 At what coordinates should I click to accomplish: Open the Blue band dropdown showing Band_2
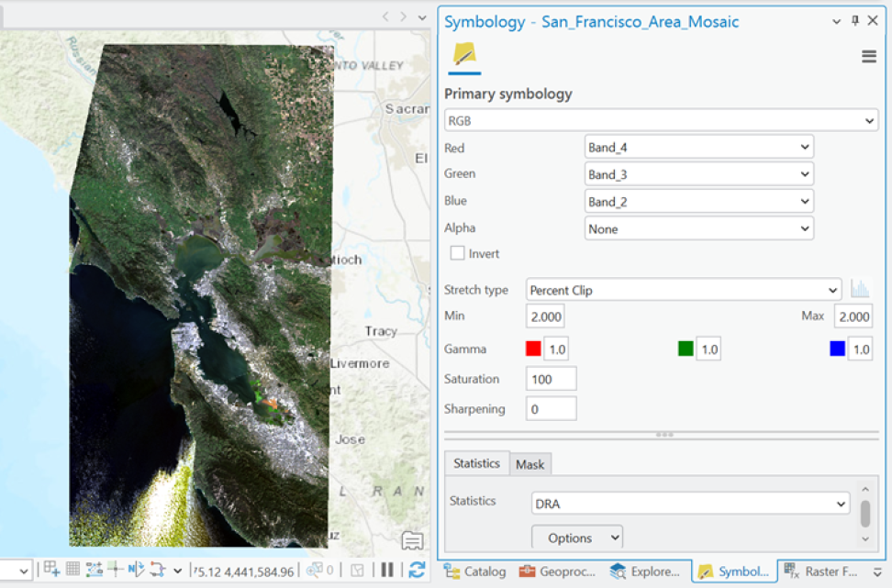[698, 201]
